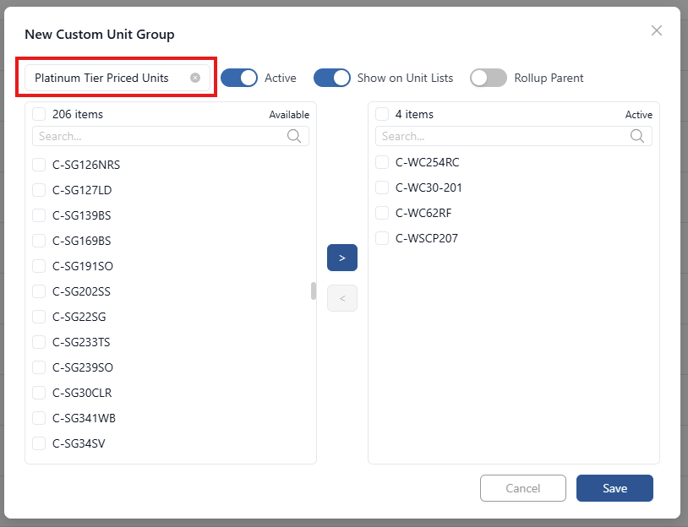
Task: Select all 206 available items checkbox
Action: pos(39,114)
